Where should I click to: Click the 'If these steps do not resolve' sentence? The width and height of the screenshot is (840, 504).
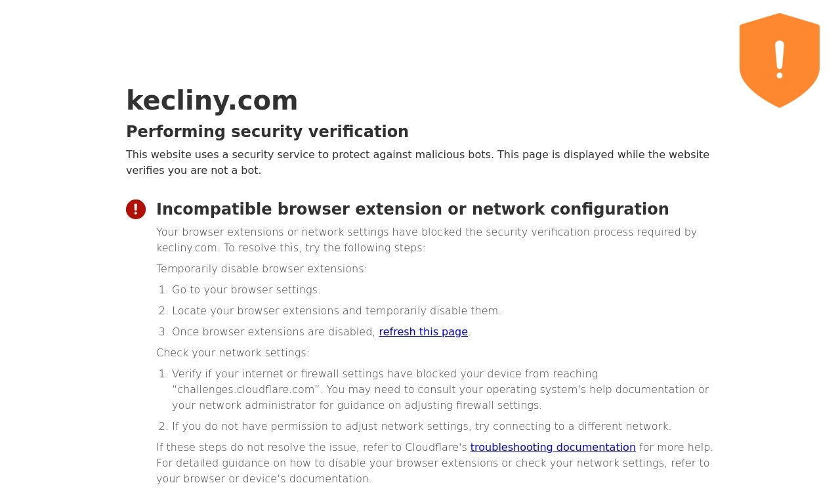click(434, 448)
